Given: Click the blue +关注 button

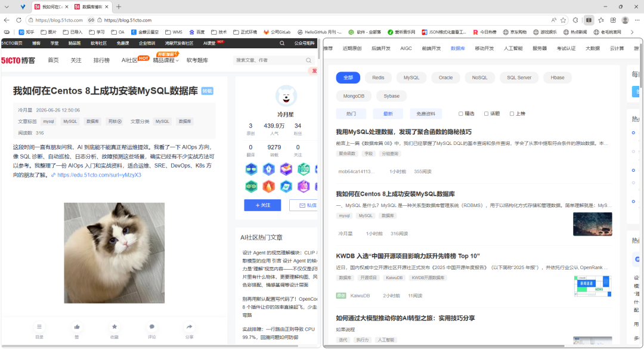Looking at the screenshot, I should click(x=262, y=205).
